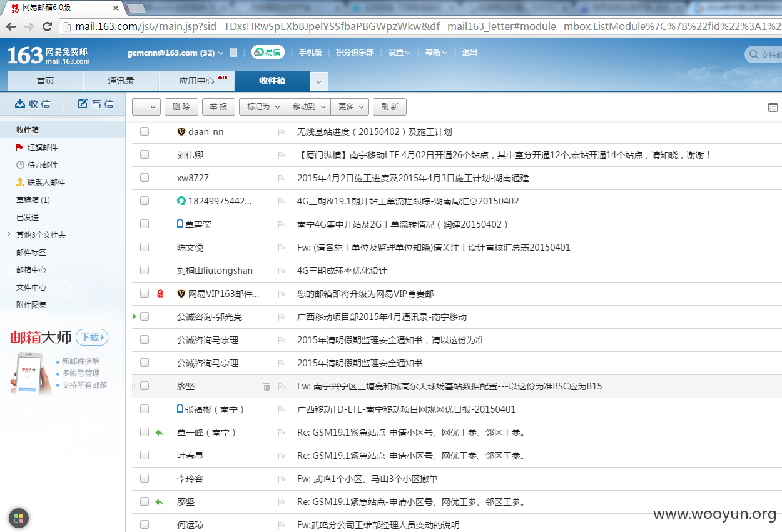The height and width of the screenshot is (532, 782).
Task: Tick the checkbox for the 刘伟卿 email
Action: point(145,154)
